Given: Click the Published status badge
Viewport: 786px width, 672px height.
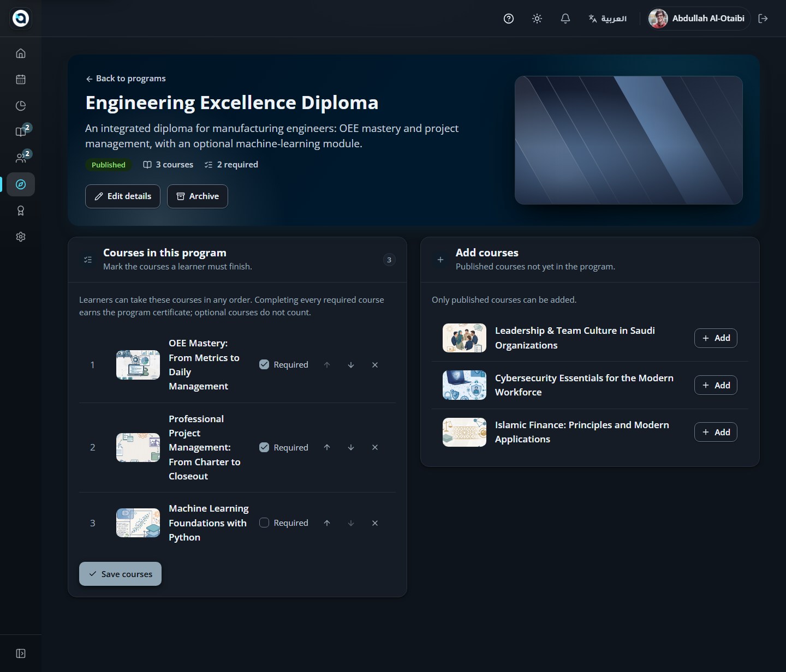Looking at the screenshot, I should pos(109,165).
